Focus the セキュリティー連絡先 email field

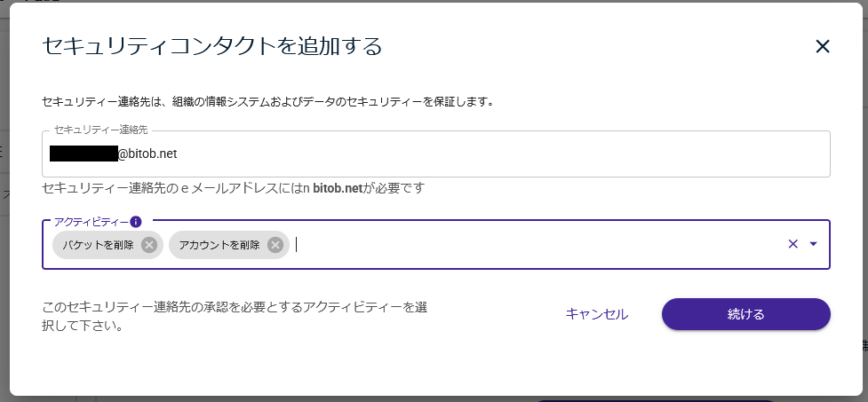pos(435,154)
